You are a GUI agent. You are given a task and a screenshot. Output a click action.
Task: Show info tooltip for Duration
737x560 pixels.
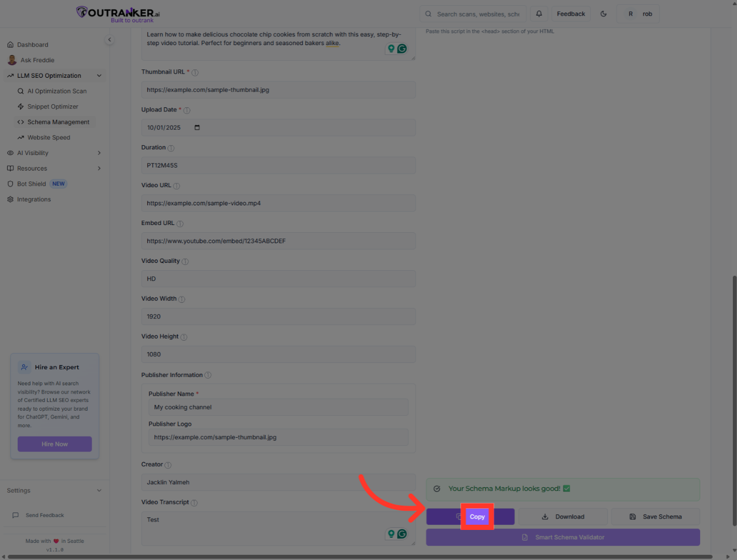point(171,148)
